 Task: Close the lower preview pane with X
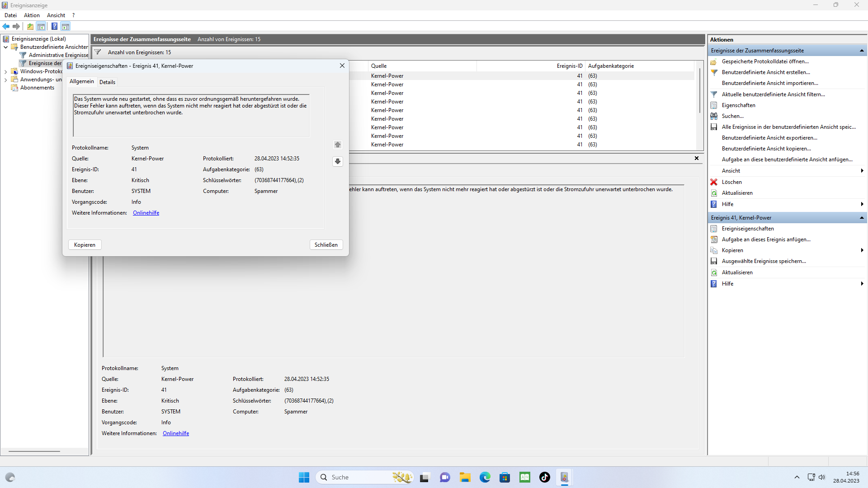click(x=697, y=158)
